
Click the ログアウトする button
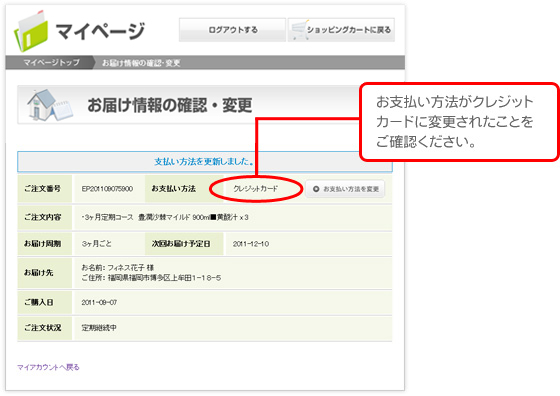pos(232,30)
